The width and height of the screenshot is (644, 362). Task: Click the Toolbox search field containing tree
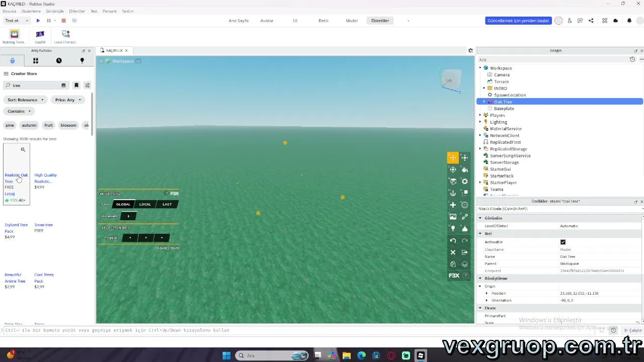coord(35,85)
